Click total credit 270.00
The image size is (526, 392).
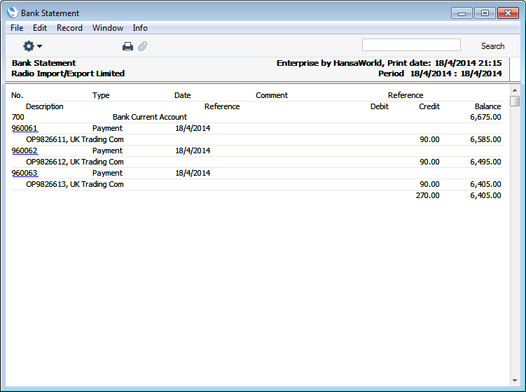click(428, 195)
